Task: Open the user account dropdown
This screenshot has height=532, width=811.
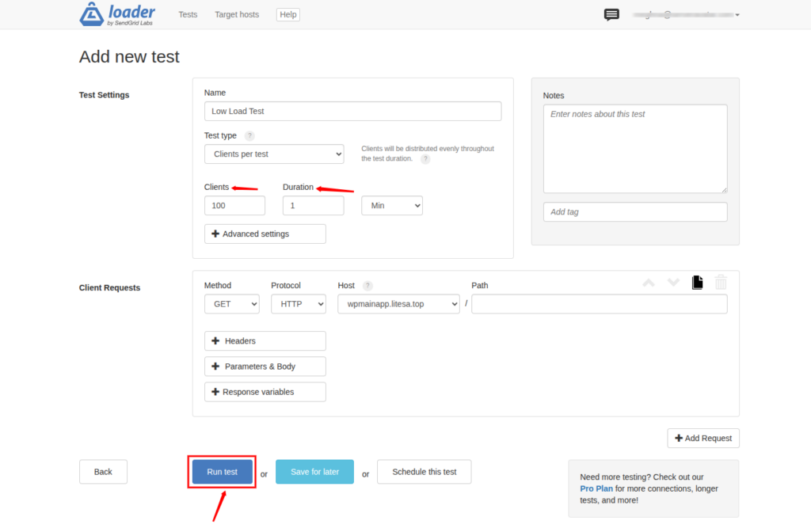Action: tap(686, 14)
